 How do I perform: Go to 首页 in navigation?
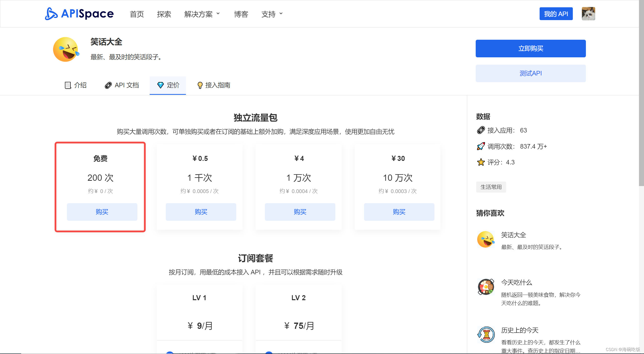(x=137, y=14)
